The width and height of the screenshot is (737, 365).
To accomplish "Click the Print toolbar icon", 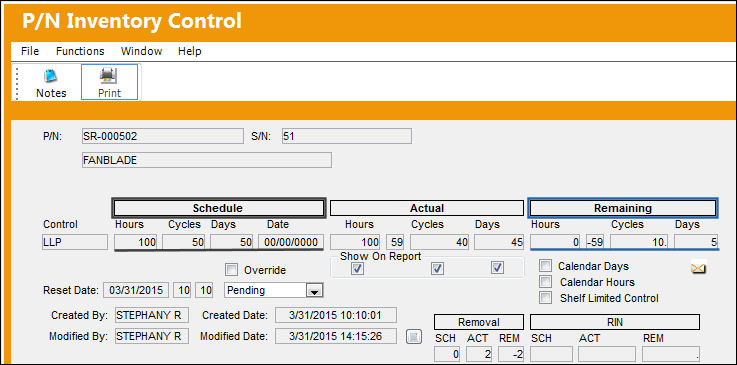I will (110, 83).
